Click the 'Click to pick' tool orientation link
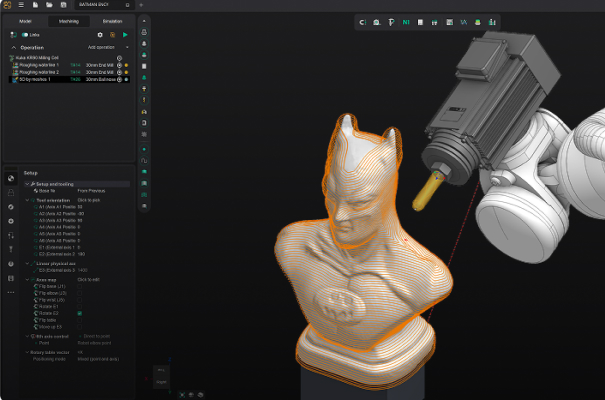Viewport: 605px width, 400px height. pyautogui.click(x=90, y=200)
